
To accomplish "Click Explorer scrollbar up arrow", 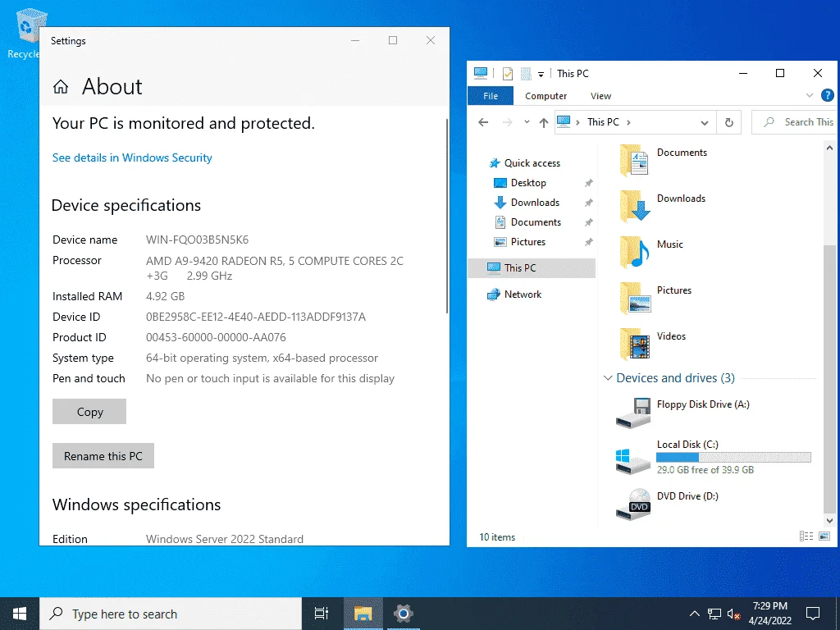I will coord(829,148).
